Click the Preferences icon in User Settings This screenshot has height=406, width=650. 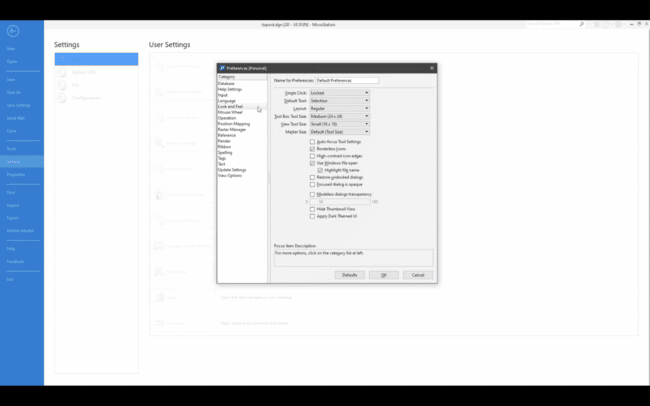(159, 272)
